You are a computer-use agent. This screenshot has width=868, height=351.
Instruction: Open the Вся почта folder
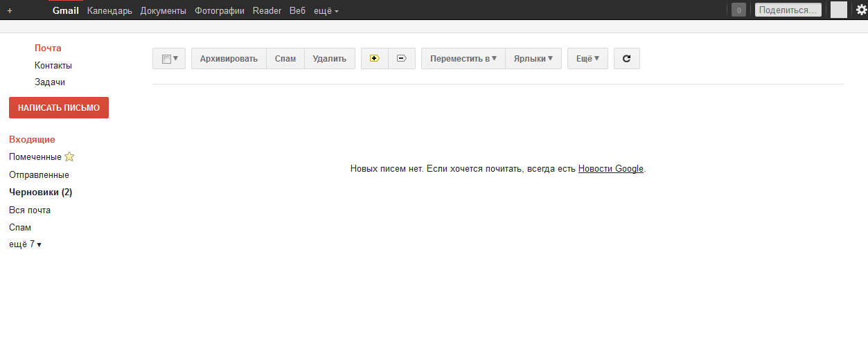tap(30, 210)
